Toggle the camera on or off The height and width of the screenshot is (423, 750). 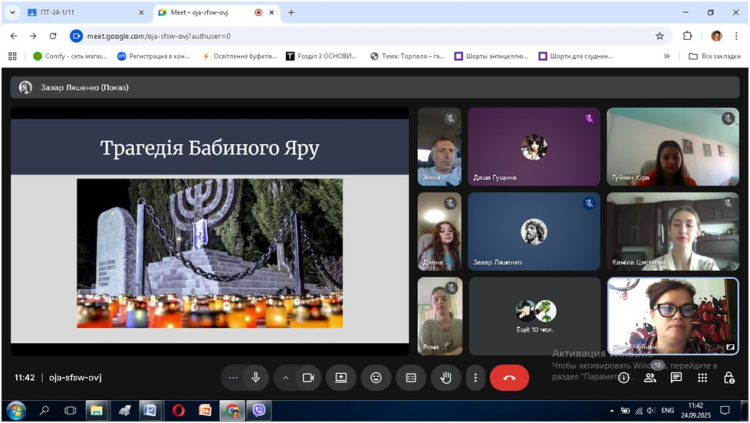point(308,378)
